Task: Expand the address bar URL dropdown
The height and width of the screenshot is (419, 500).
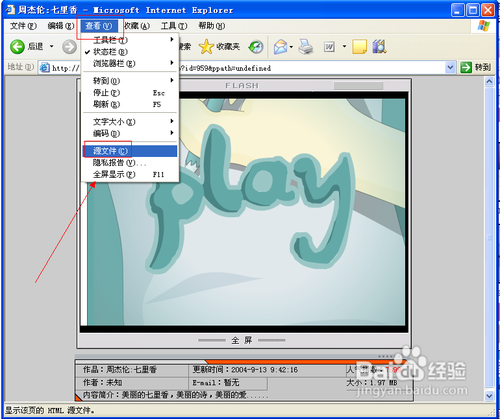Action: (450, 67)
